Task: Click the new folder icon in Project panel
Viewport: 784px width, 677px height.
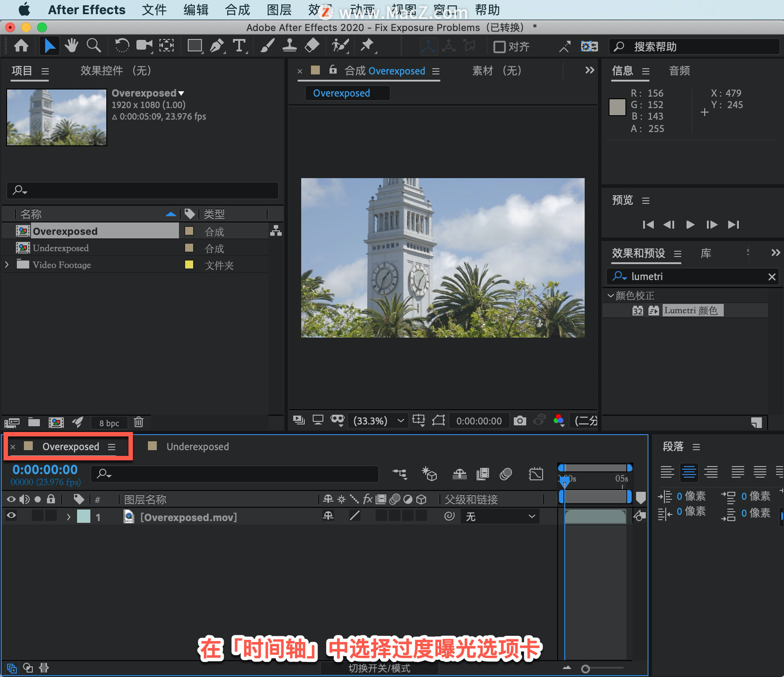Action: click(34, 422)
